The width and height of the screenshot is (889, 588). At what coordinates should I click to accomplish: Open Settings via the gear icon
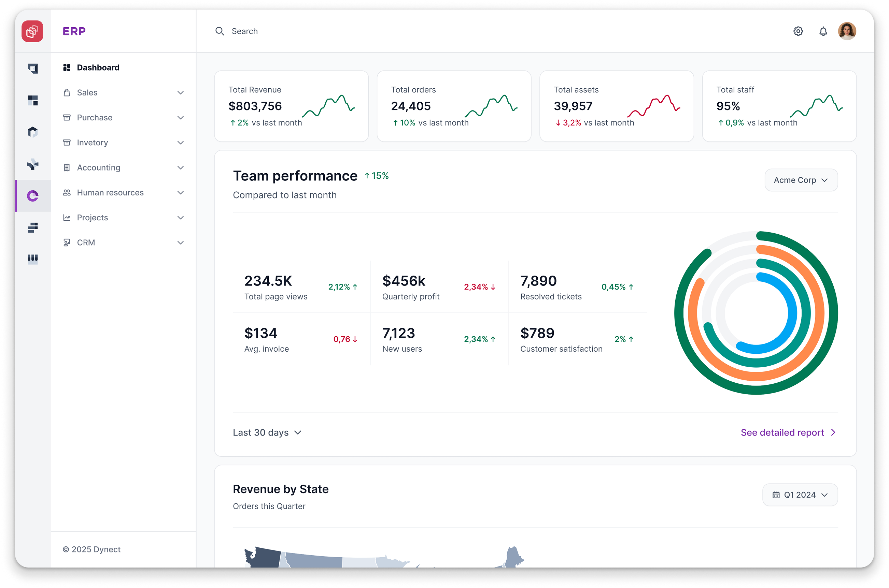[798, 31]
